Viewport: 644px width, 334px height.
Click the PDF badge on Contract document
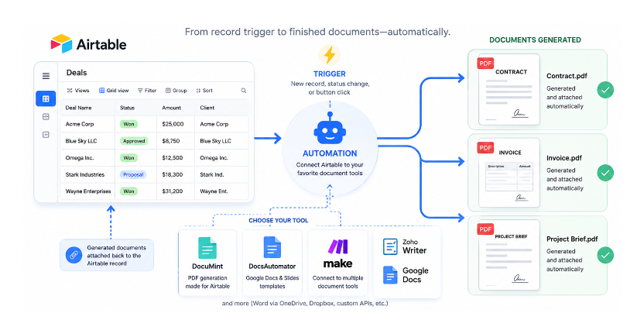[485, 64]
